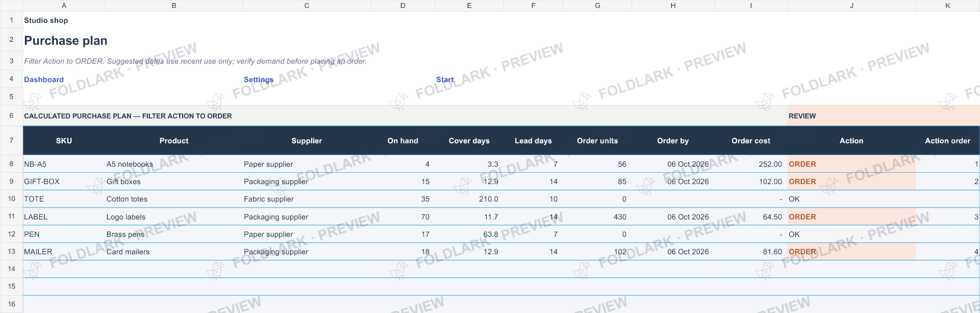Select the 63.8 cover days cell
The image size is (980, 313).
[x=469, y=234]
